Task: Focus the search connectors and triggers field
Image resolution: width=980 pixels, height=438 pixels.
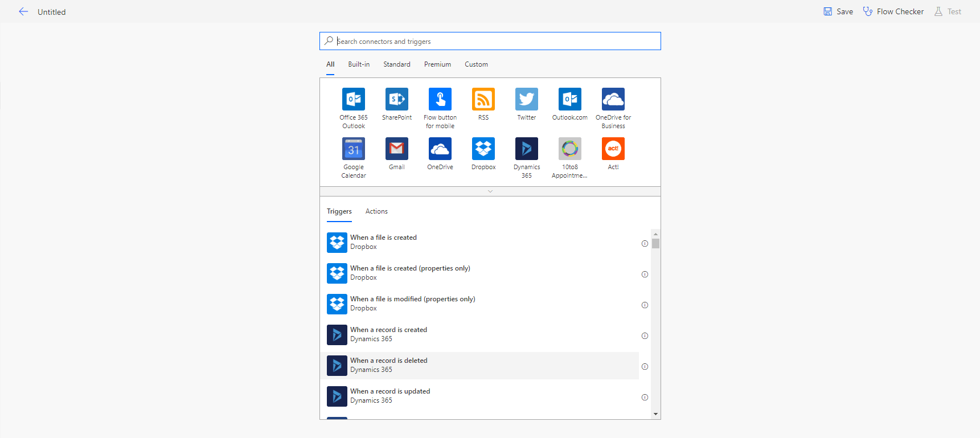Action: click(x=490, y=41)
